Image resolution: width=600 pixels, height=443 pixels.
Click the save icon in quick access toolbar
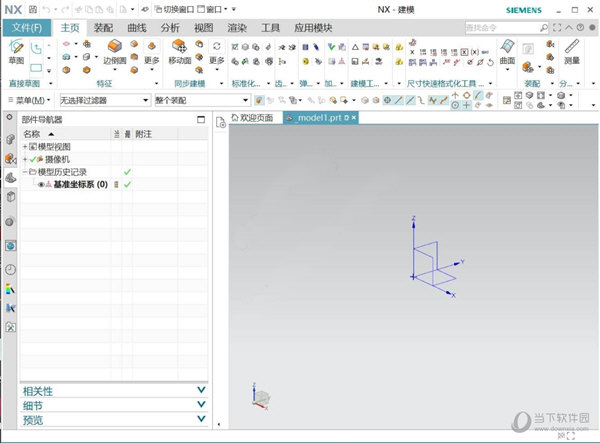pos(33,9)
